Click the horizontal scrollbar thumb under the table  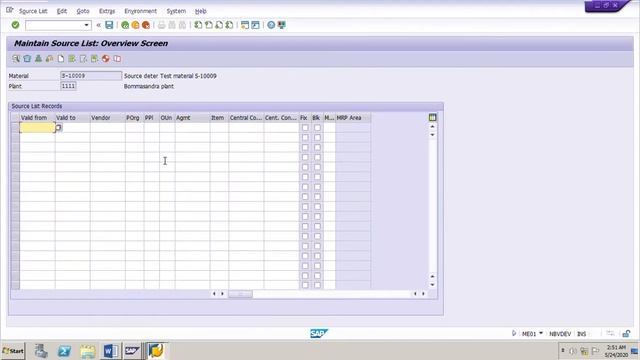tap(240, 294)
